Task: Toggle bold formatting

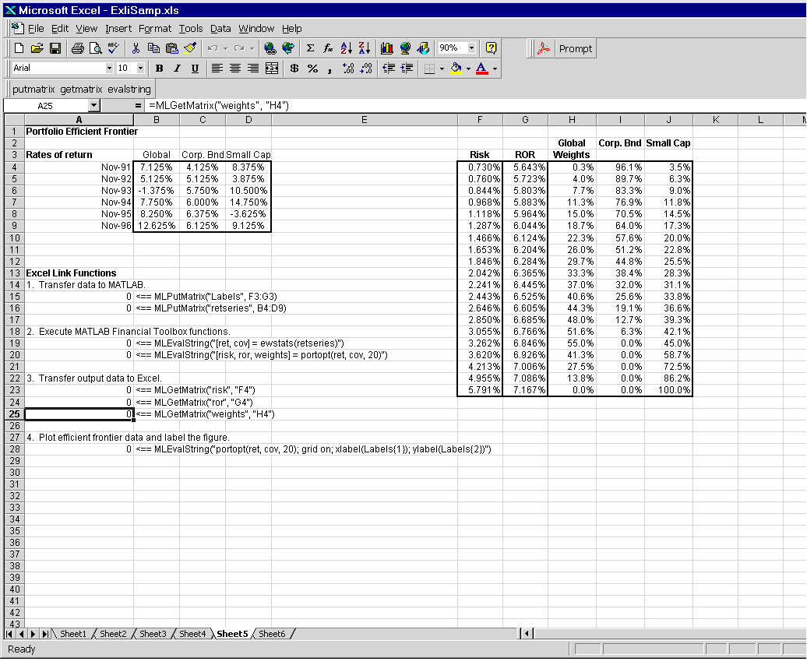Action: (x=160, y=69)
